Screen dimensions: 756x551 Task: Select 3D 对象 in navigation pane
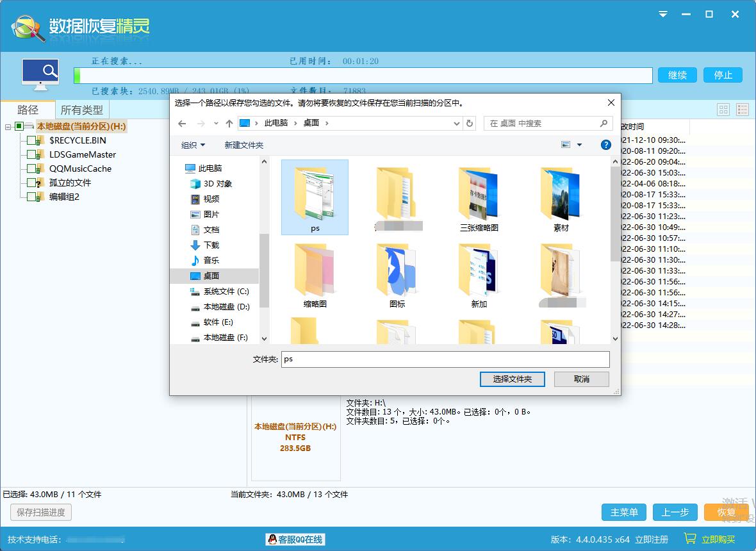point(211,184)
